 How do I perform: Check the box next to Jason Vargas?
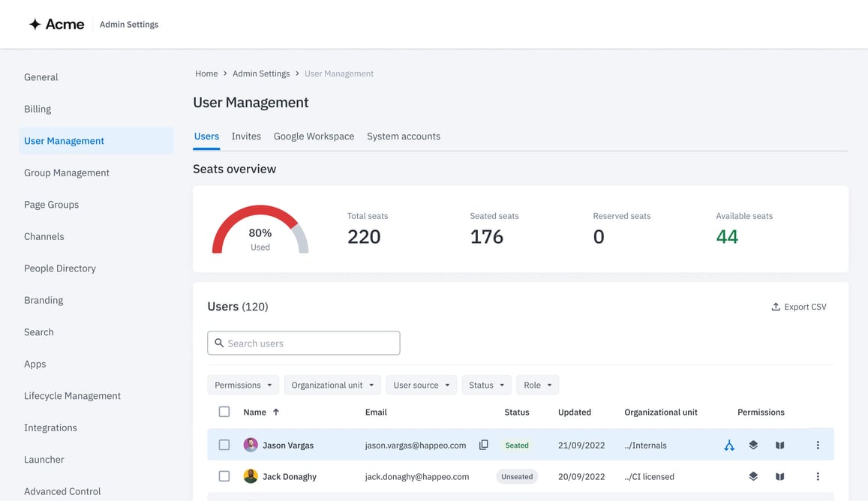click(224, 445)
